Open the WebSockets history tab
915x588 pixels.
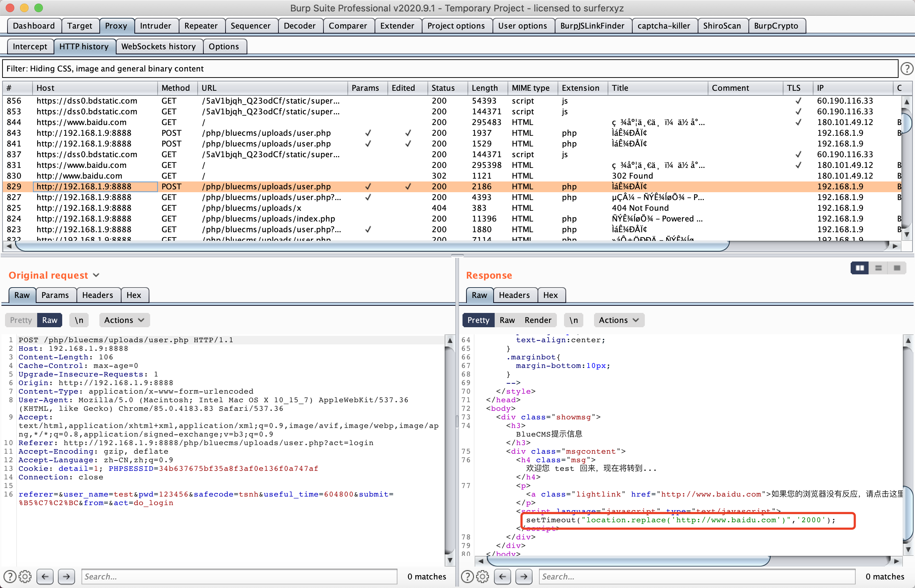159,46
